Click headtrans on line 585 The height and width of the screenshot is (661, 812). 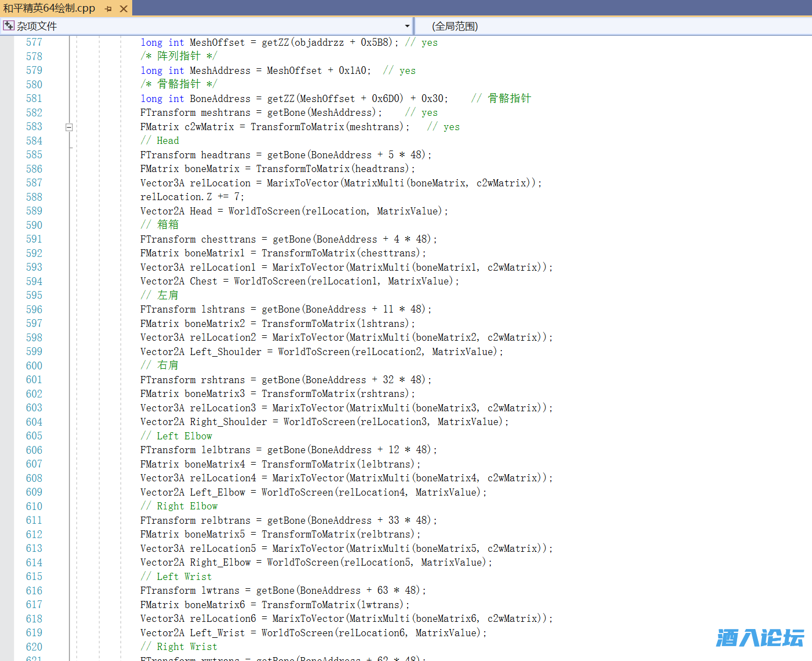(225, 155)
